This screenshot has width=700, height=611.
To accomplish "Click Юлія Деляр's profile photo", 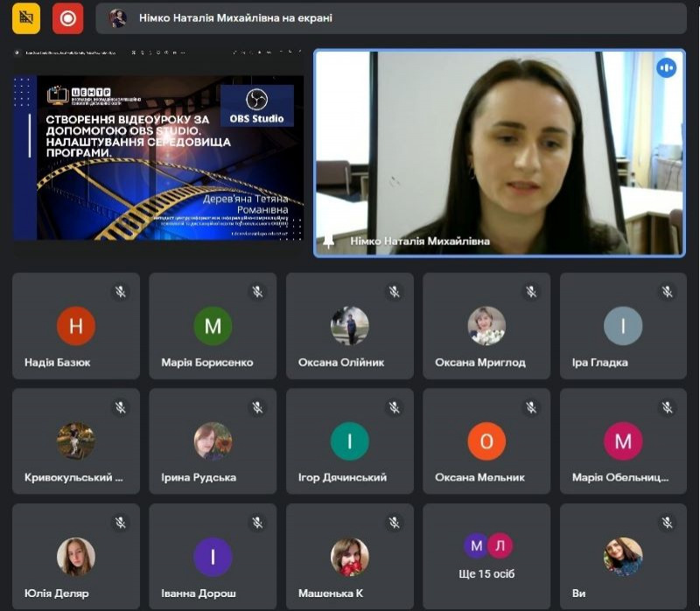I will click(76, 557).
